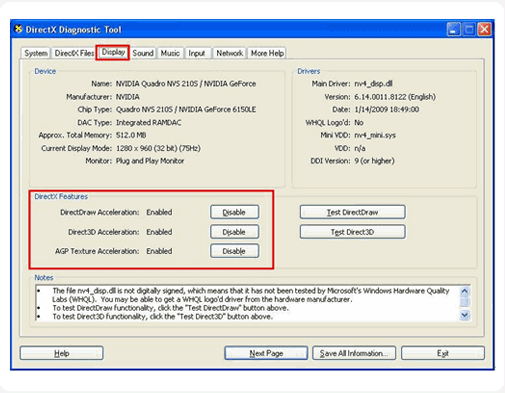Click the DirectX icon in the title bar
The height and width of the screenshot is (393, 505).
pyautogui.click(x=19, y=29)
